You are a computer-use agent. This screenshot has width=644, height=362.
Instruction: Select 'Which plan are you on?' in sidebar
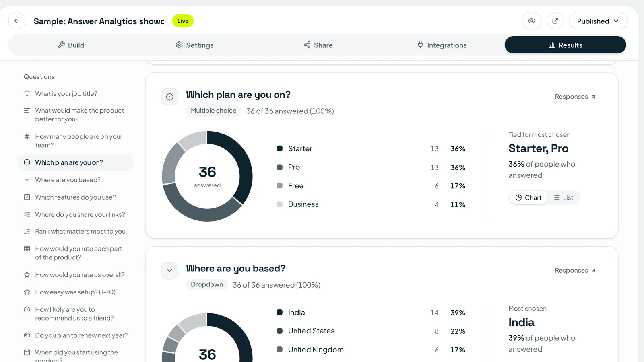tap(76, 162)
